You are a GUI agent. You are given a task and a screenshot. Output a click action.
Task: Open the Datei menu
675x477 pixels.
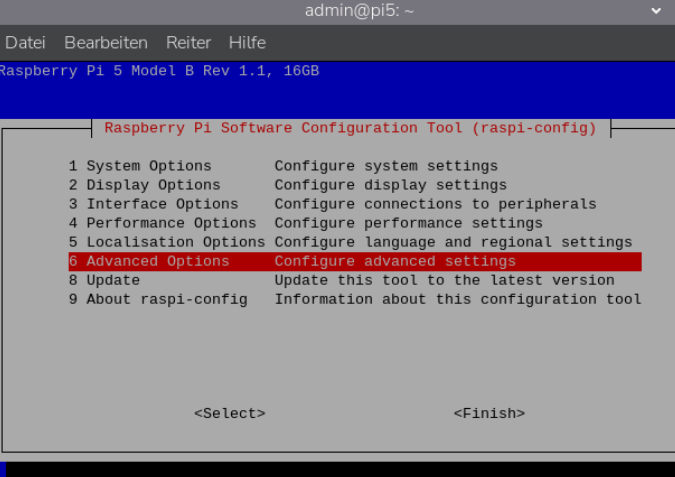tap(26, 43)
